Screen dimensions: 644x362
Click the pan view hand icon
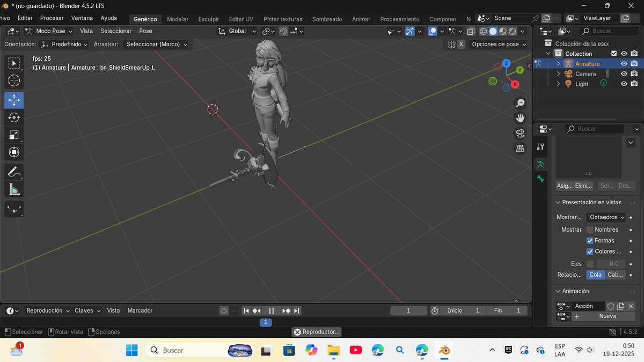click(x=520, y=118)
